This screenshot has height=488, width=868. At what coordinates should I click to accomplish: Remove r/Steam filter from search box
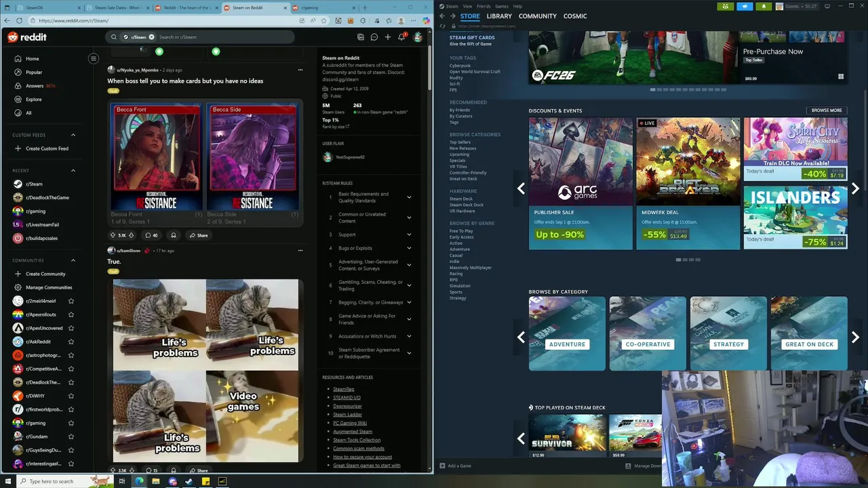pos(151,37)
